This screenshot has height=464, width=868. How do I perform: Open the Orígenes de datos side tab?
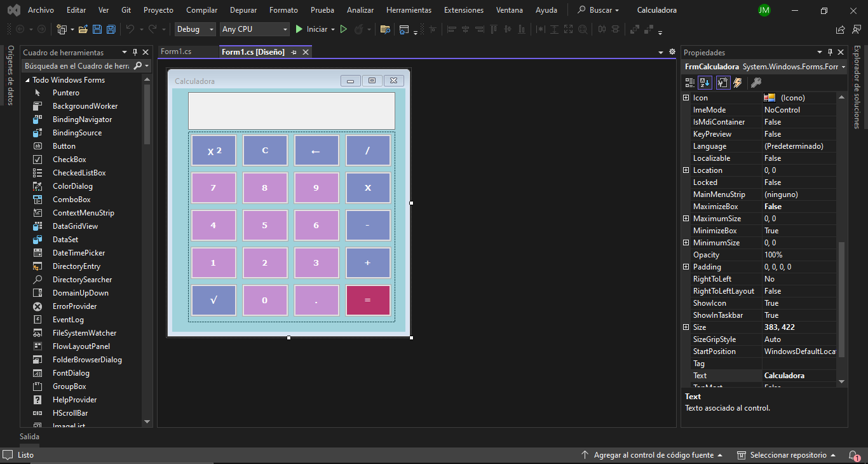click(x=10, y=75)
